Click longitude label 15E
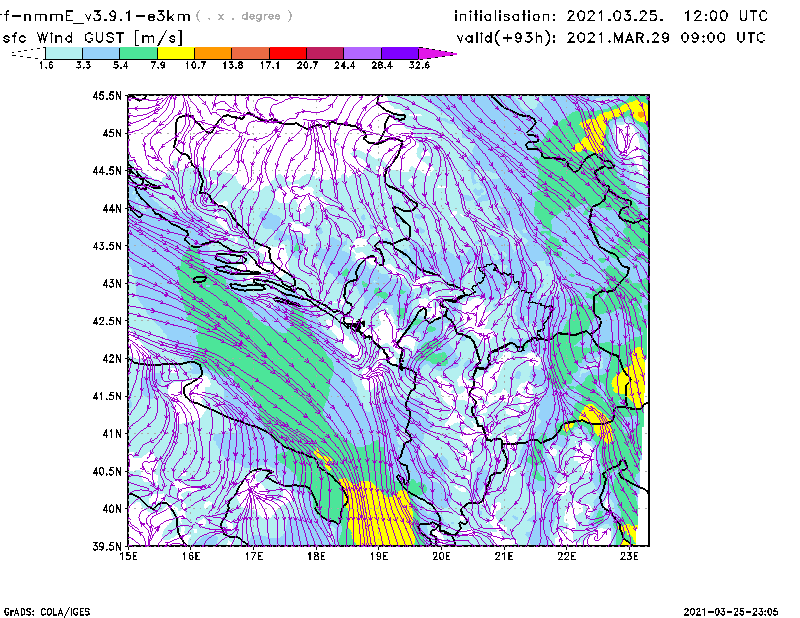The width and height of the screenshot is (800, 618). point(128,556)
